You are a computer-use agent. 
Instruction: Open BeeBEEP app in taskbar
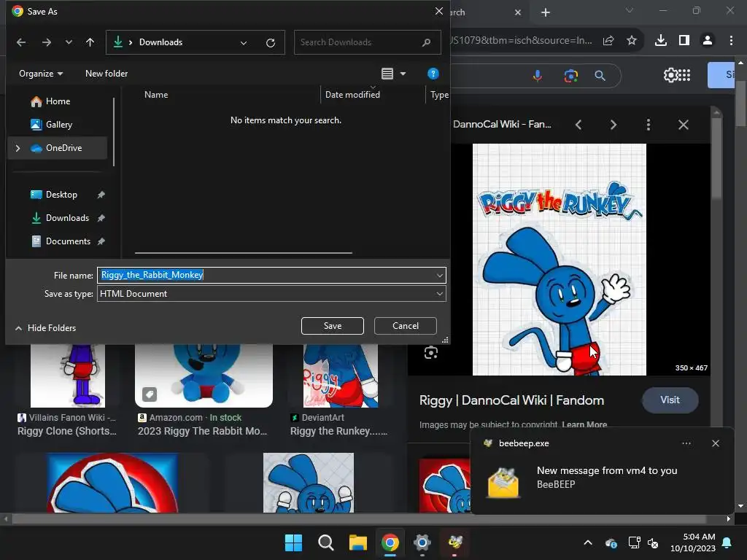tap(455, 542)
